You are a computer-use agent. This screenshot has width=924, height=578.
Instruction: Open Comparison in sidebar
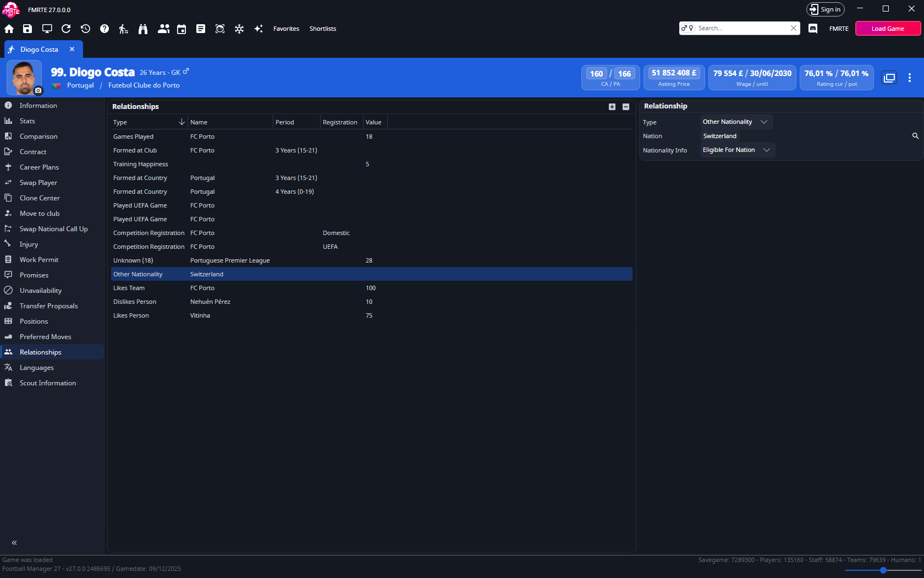coord(52,137)
